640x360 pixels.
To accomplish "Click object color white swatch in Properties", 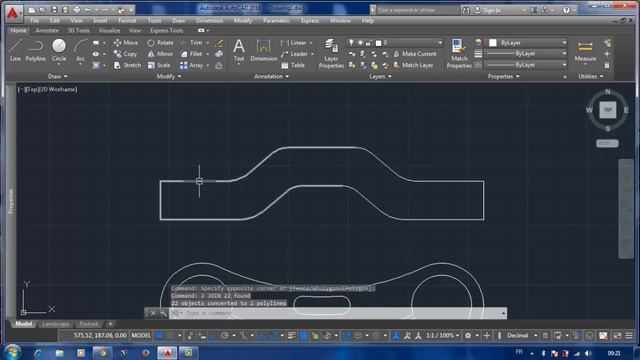I will [493, 42].
